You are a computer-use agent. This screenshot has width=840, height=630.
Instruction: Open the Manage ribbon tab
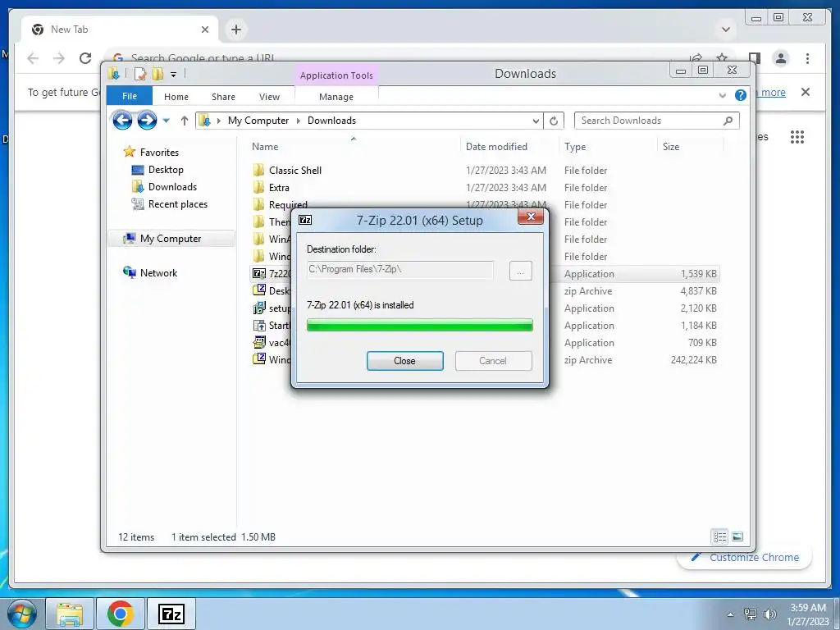[336, 97]
